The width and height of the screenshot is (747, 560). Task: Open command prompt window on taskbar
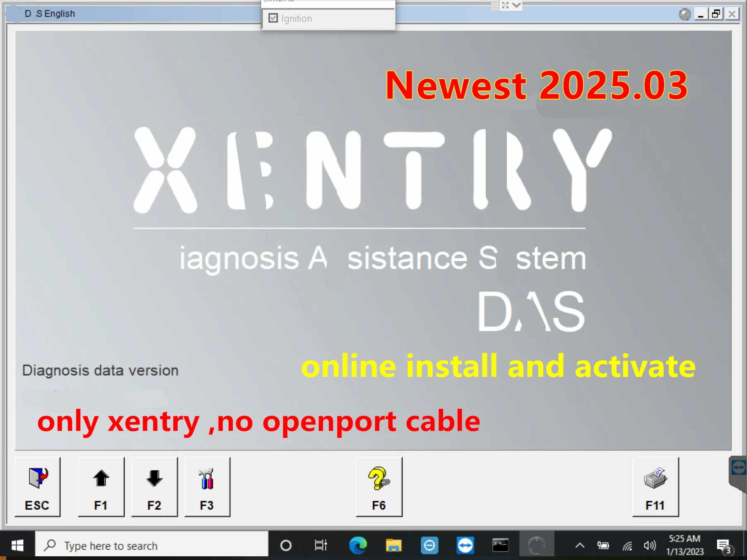pos(500,546)
